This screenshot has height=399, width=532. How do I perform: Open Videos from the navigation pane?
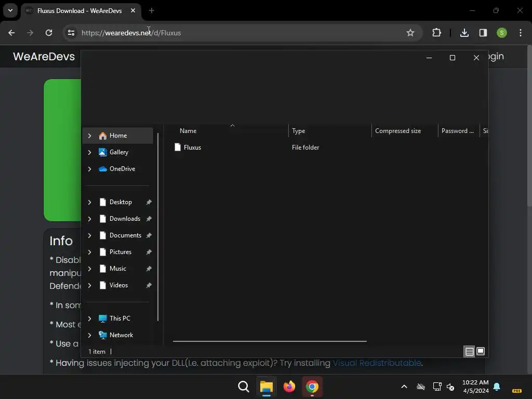point(118,285)
